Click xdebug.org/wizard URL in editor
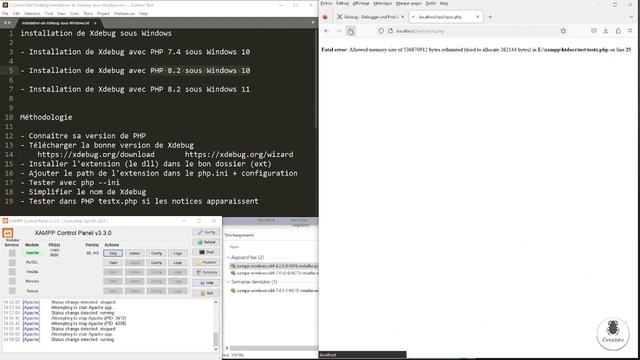Viewport: 640px width, 360px height. click(x=239, y=155)
